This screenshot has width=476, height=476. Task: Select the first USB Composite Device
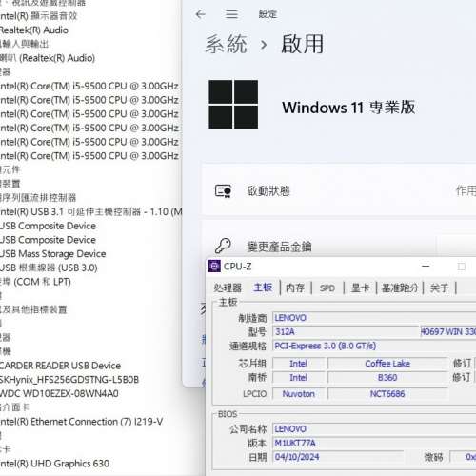(x=48, y=226)
